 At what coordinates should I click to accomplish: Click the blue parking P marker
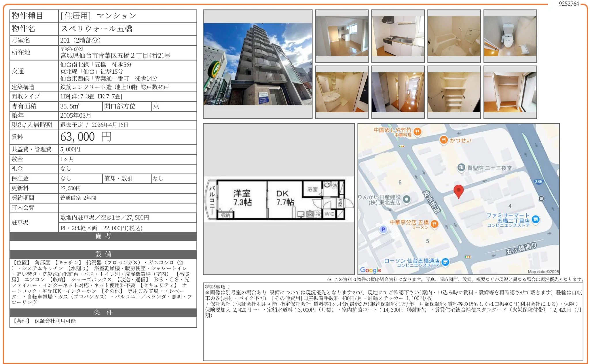tap(383, 229)
